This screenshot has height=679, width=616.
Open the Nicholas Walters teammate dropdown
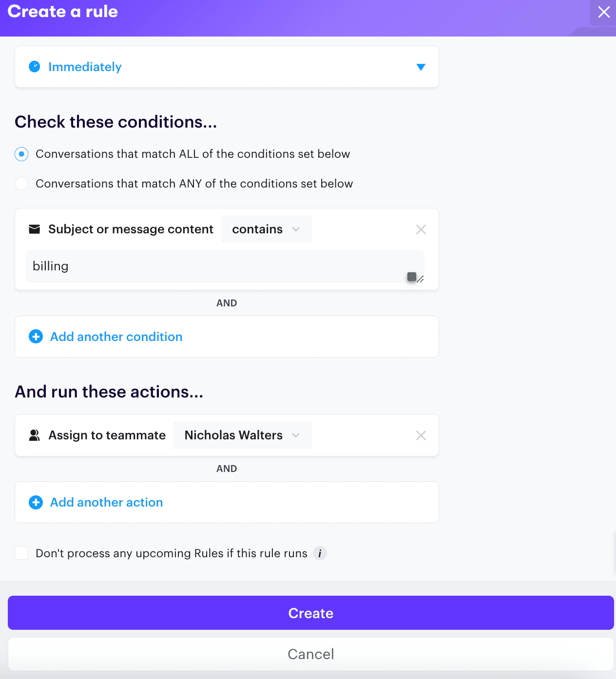tap(242, 435)
